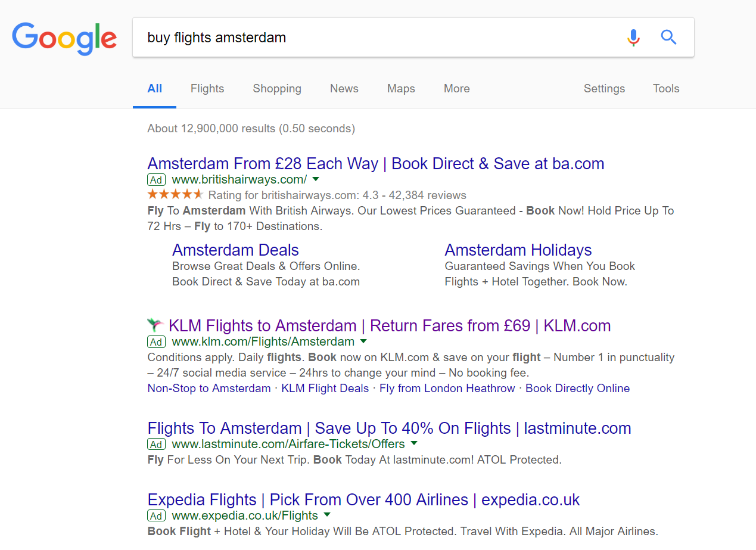756x550 pixels.
Task: Click the Browse Great Deals & Offers Online text
Action: pos(266,266)
